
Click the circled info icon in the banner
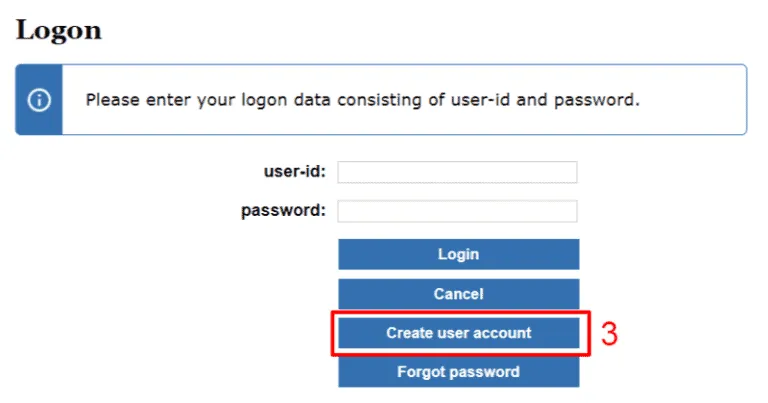coord(39,100)
